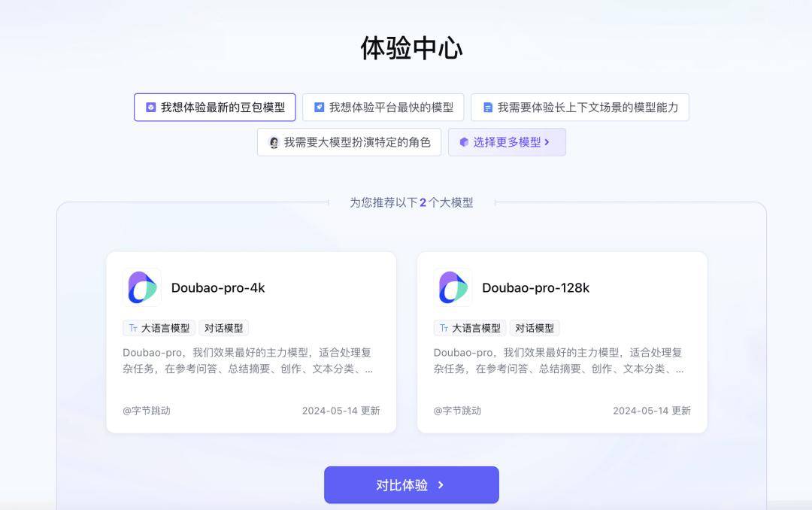The height and width of the screenshot is (510, 812).
Task: Select the 我想体验平台最快的模型 option
Action: pyautogui.click(x=383, y=108)
